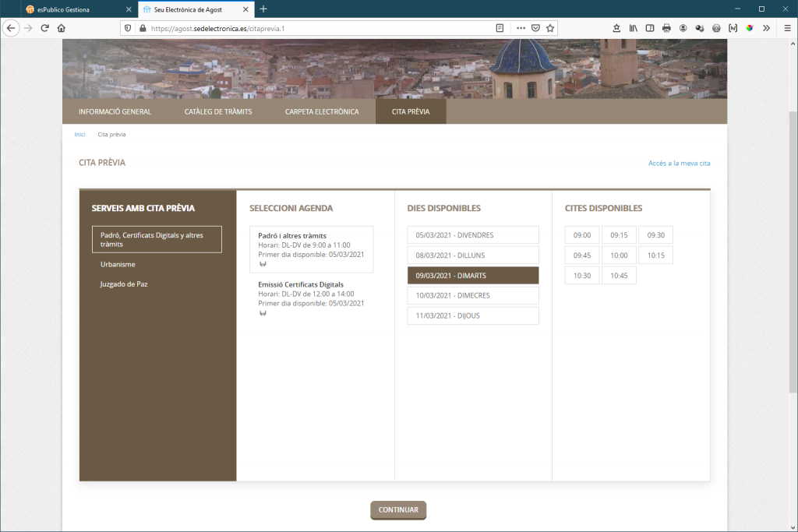Reload the current page
The image size is (798, 532).
click(45, 28)
